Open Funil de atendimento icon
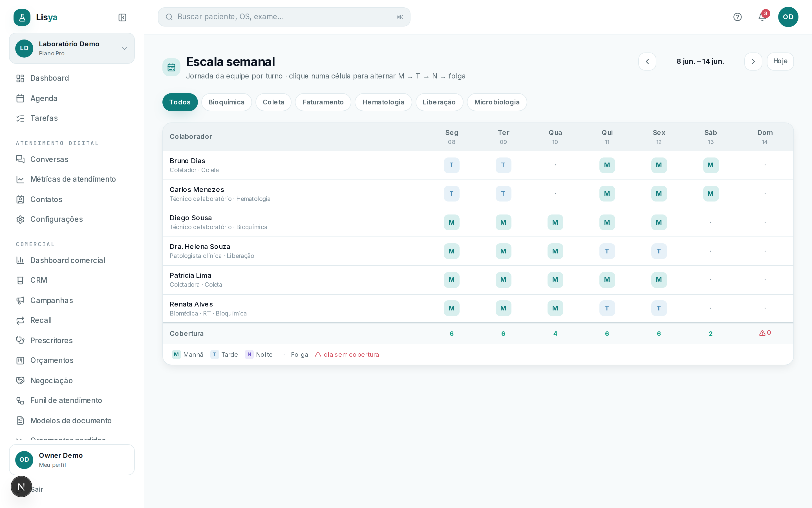Screen dimensions: 812x508 [20, 400]
